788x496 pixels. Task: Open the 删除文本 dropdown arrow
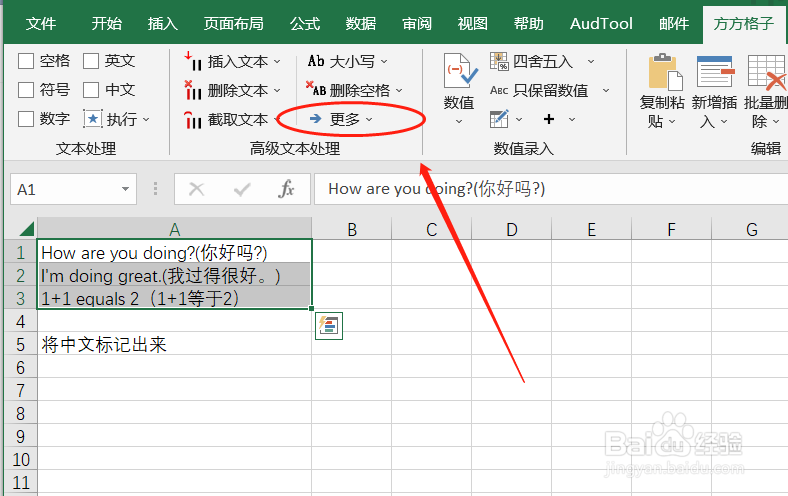coord(277,91)
